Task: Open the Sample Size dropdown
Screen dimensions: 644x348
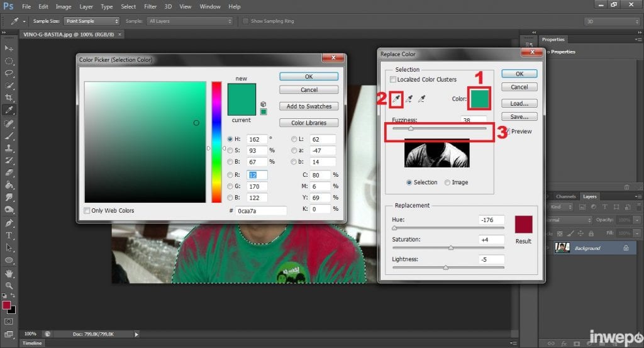Action: [91, 21]
